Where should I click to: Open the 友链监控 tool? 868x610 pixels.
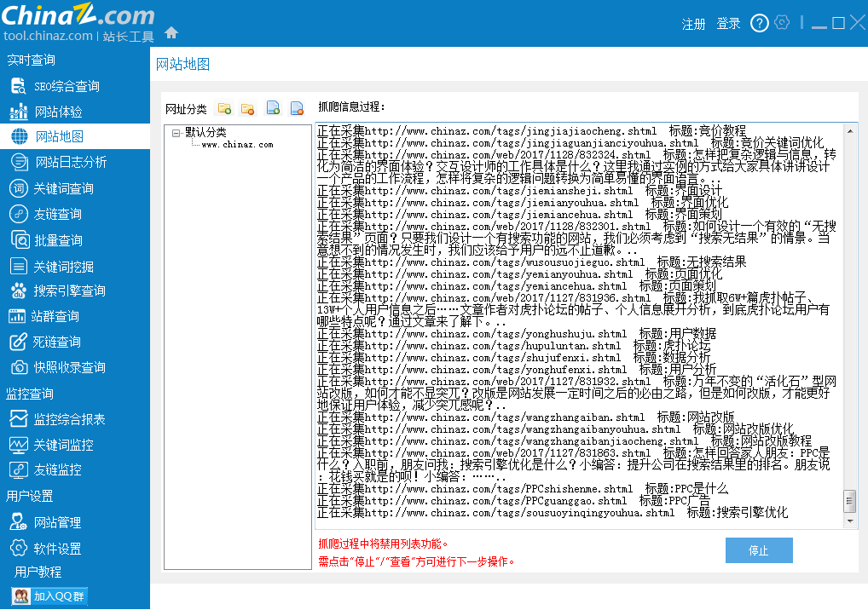click(x=45, y=469)
